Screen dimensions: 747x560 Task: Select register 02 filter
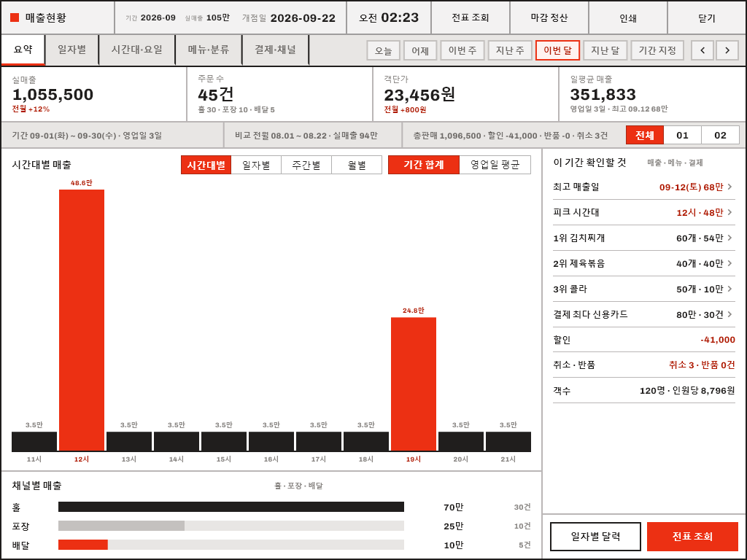tap(720, 135)
